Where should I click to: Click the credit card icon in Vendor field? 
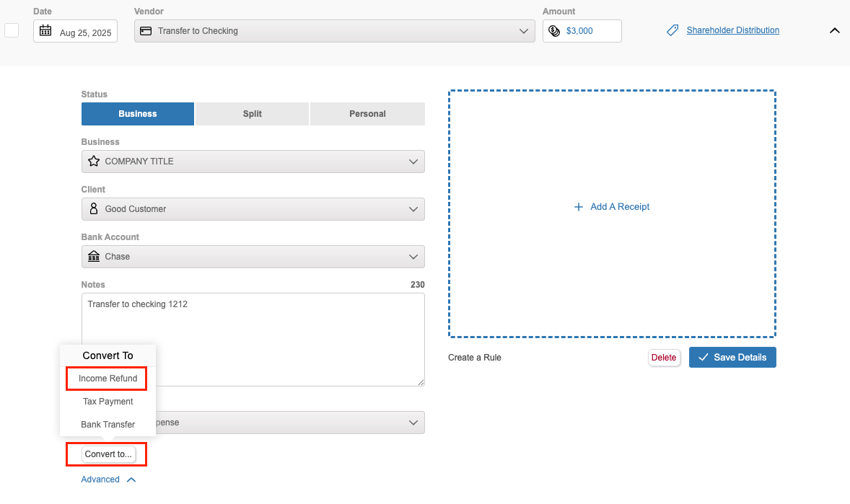point(146,31)
